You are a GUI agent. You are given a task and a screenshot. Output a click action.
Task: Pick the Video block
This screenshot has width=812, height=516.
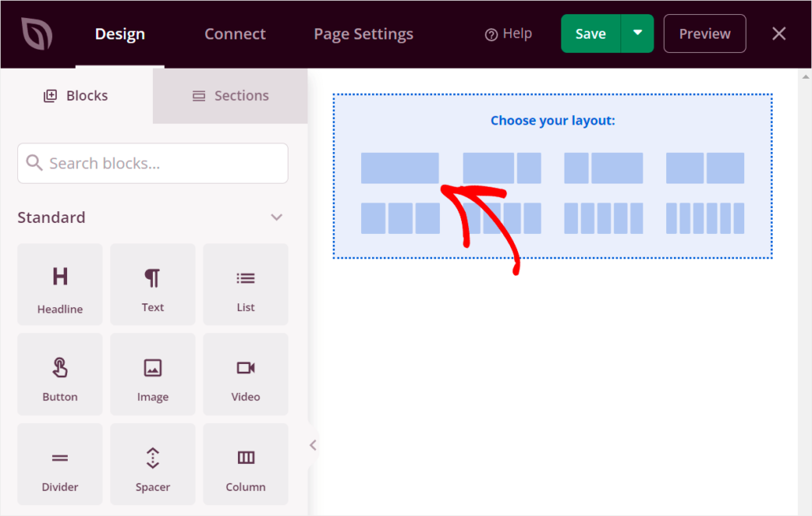pyautogui.click(x=245, y=373)
